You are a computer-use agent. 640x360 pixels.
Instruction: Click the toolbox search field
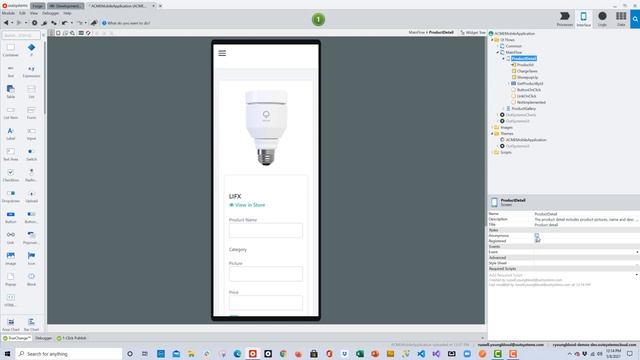tap(21, 36)
